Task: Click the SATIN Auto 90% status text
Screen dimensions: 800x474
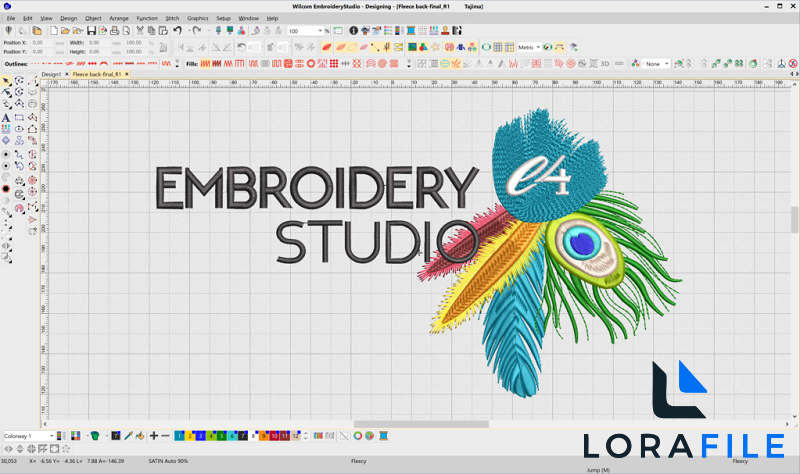Action: 168,461
